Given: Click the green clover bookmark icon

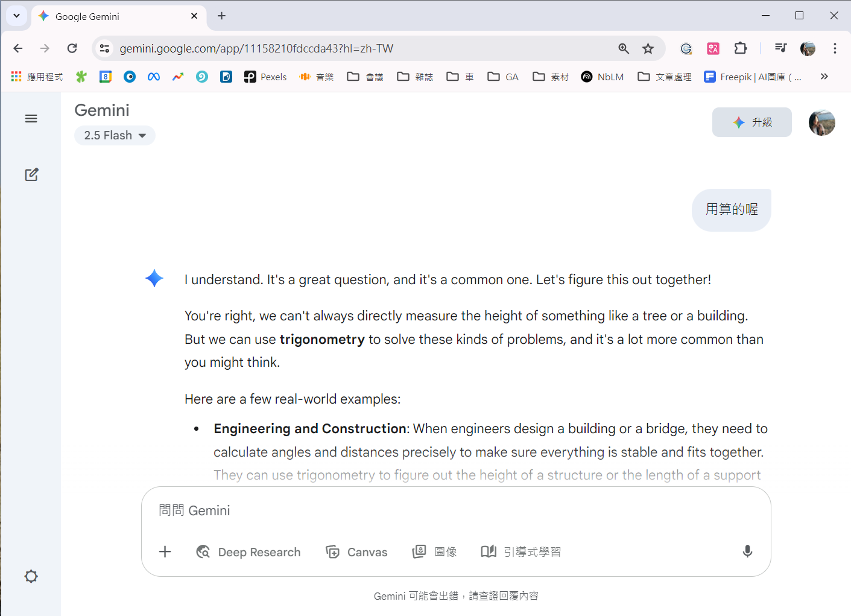Looking at the screenshot, I should point(81,77).
